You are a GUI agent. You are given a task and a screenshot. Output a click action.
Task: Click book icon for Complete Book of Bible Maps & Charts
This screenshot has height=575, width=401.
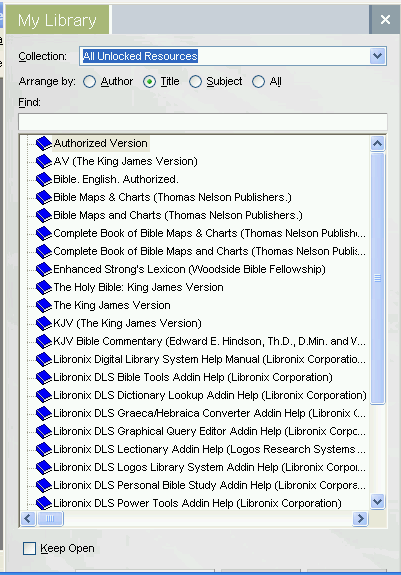(x=44, y=233)
